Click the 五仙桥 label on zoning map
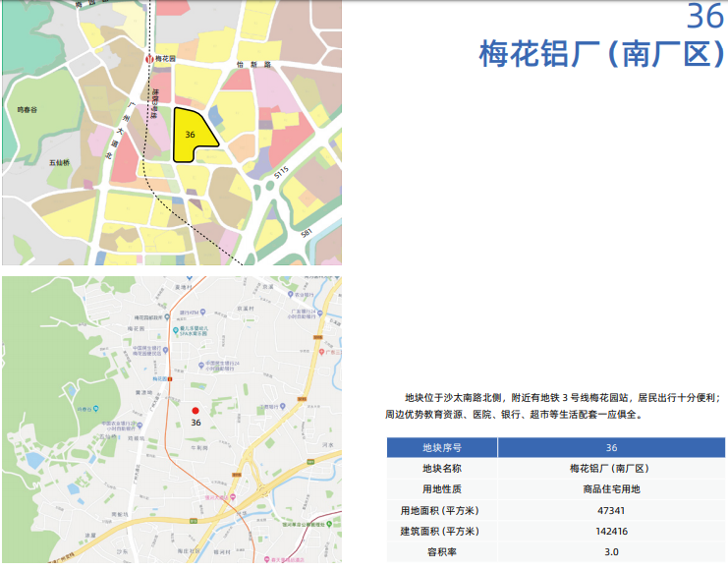Viewport: 728px width, 570px height. [x=59, y=162]
